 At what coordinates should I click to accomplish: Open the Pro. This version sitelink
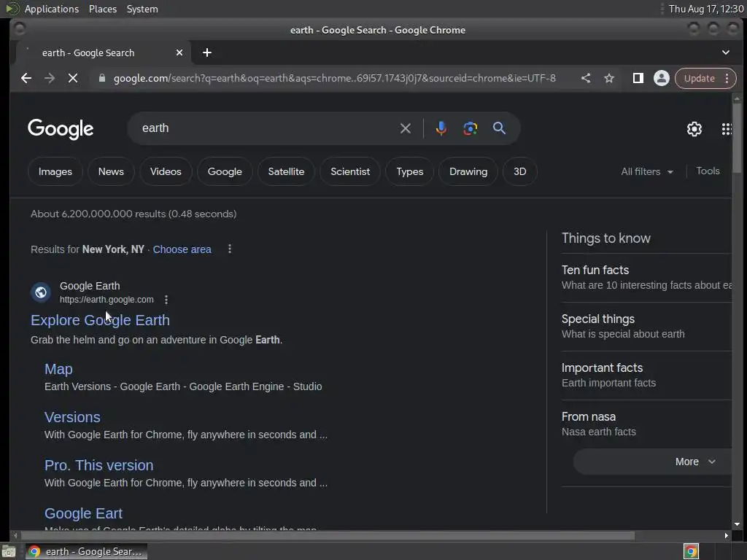point(99,465)
